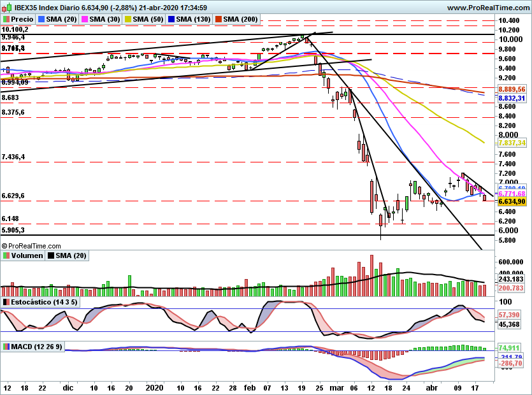Click the 6.771,68 SMA 30 value label
Screen dimensions: 532x395
(x=512, y=194)
